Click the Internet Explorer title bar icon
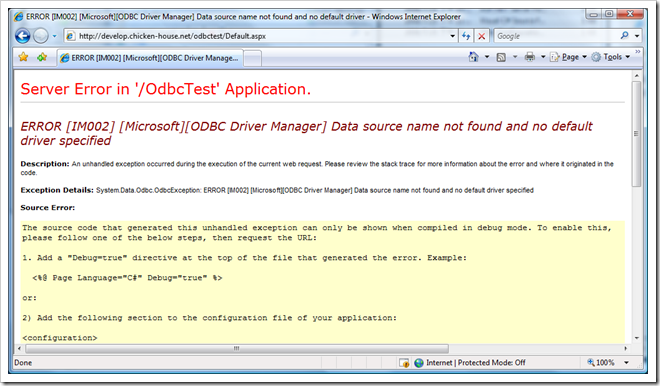This screenshot has width=660, height=386. [x=19, y=17]
